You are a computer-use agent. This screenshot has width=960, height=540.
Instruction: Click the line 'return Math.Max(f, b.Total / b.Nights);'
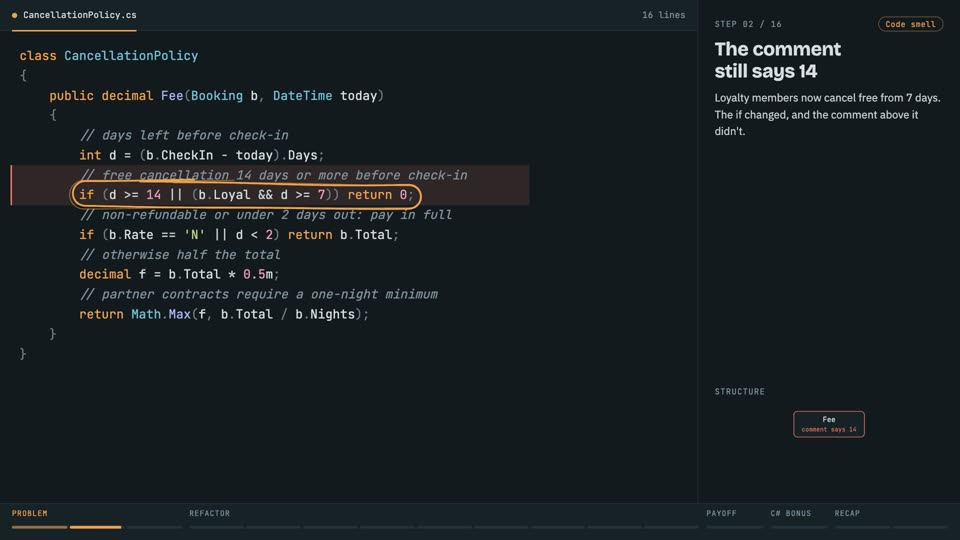point(224,314)
